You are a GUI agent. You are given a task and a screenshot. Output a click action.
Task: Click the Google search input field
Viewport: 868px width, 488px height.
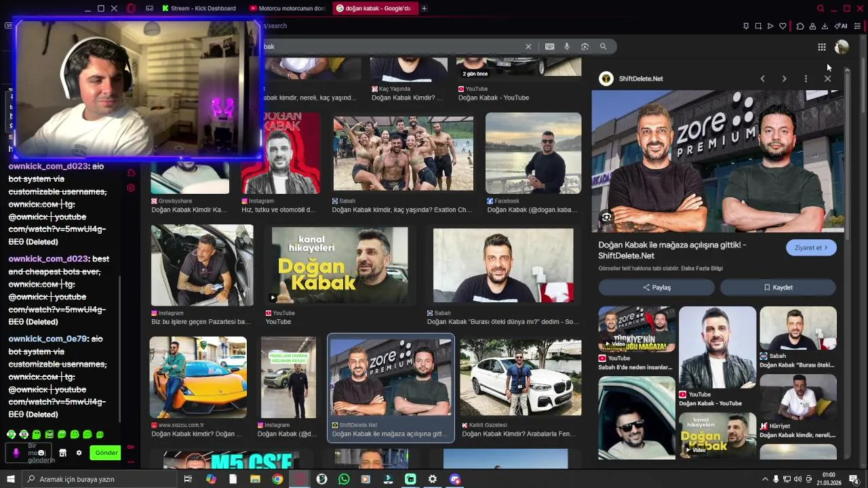pos(393,47)
